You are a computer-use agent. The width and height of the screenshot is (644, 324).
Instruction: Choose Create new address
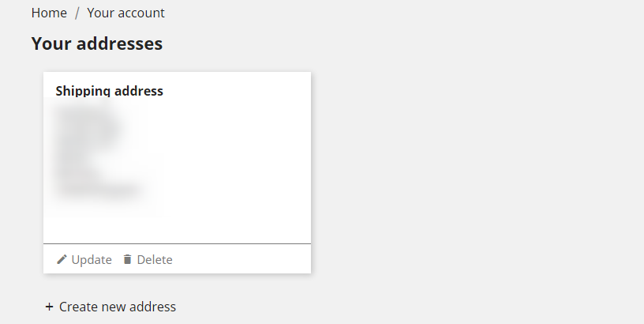click(110, 307)
